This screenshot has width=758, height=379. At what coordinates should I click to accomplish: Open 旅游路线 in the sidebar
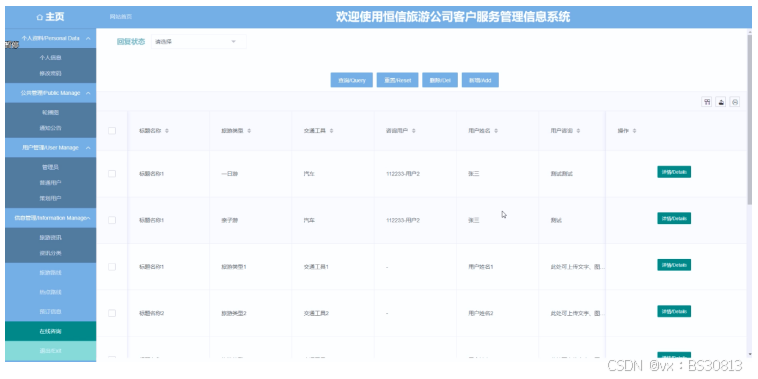51,273
